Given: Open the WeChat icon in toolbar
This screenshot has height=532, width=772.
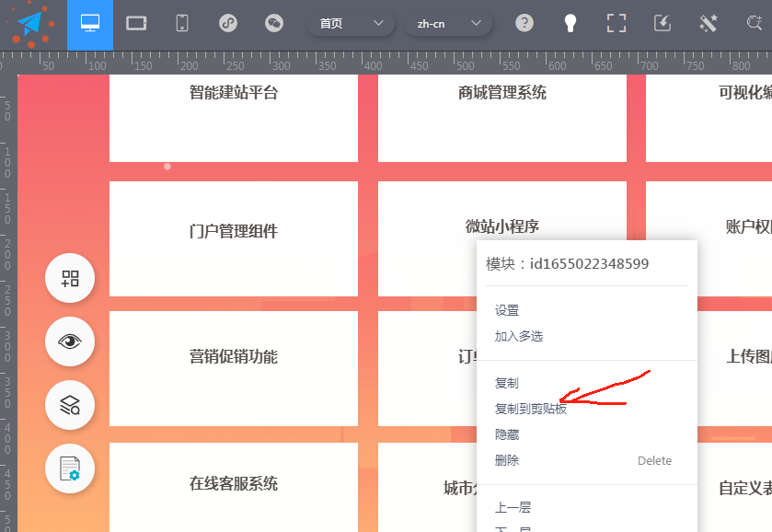Looking at the screenshot, I should point(274,24).
